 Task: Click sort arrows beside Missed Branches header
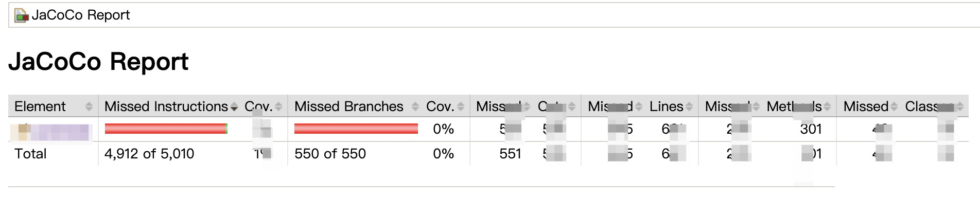pos(415,106)
